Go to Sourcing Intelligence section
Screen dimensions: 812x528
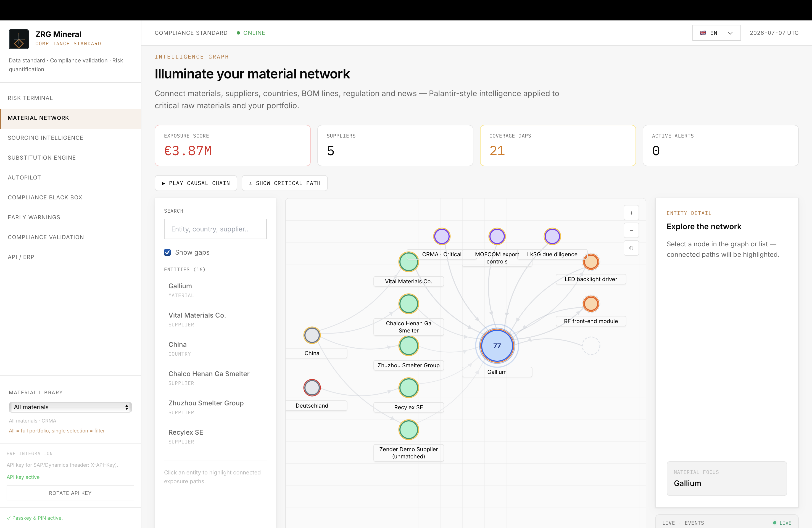point(71,138)
